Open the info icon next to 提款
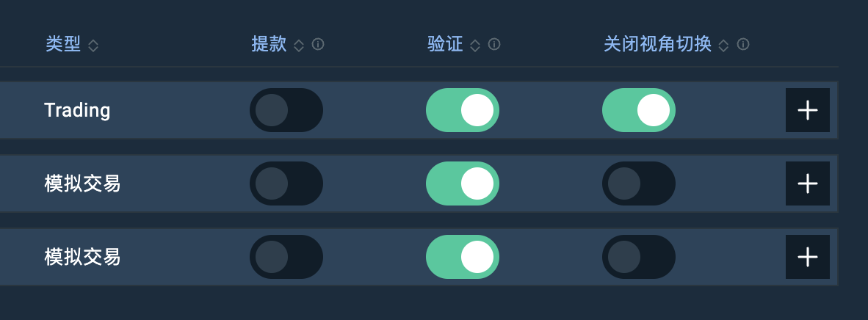The image size is (868, 320). click(x=318, y=44)
